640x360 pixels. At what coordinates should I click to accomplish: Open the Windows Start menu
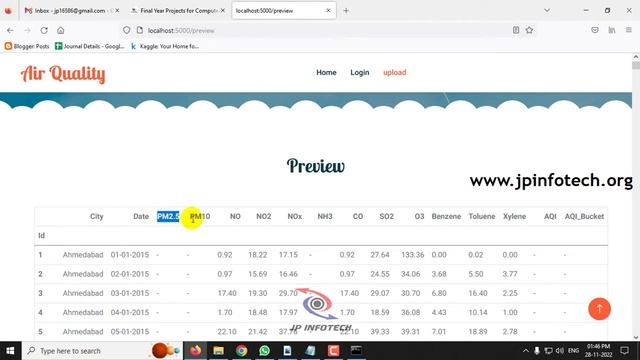tap(10, 351)
